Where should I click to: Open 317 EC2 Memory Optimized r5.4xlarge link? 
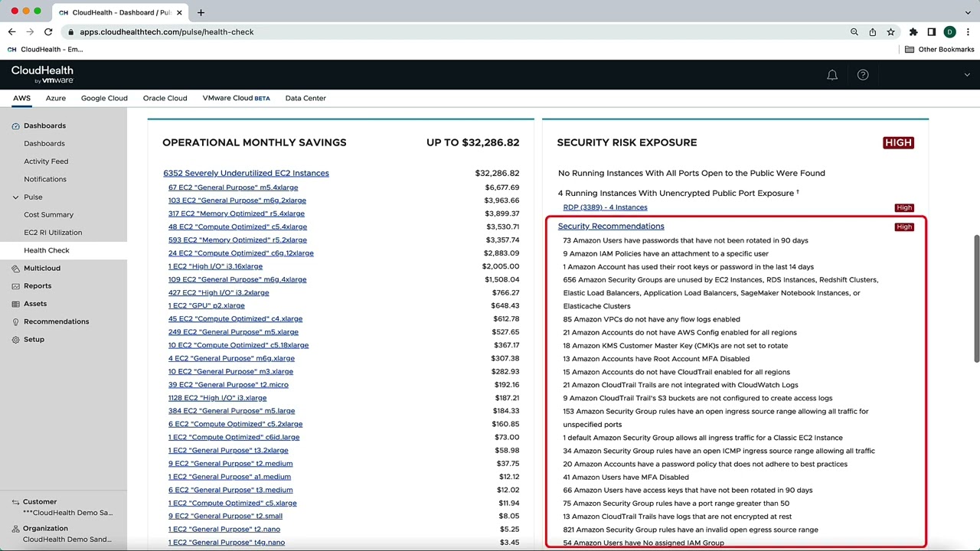pyautogui.click(x=236, y=214)
